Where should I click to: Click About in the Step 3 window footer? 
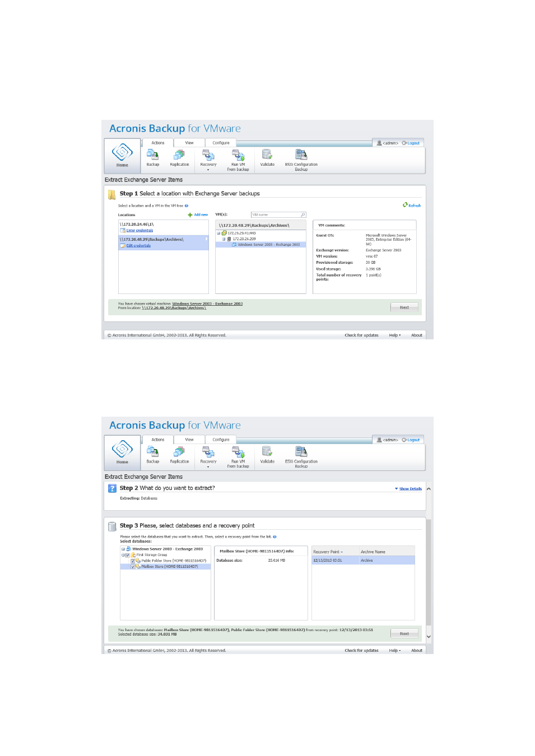pos(417,651)
